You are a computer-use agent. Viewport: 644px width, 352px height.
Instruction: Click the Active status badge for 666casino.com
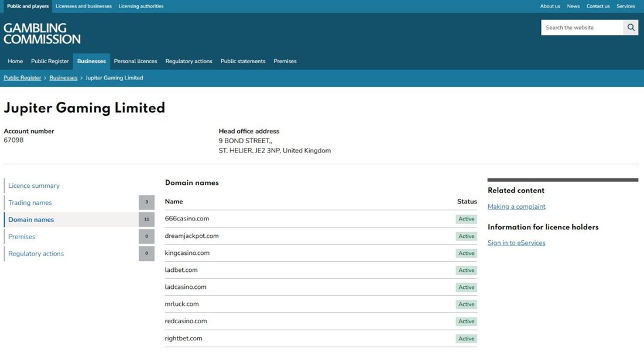click(x=466, y=219)
